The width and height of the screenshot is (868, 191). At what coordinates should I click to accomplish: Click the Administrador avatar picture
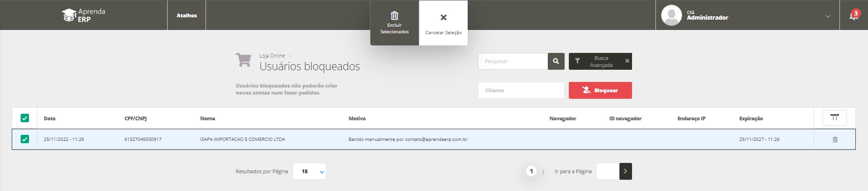coord(671,15)
